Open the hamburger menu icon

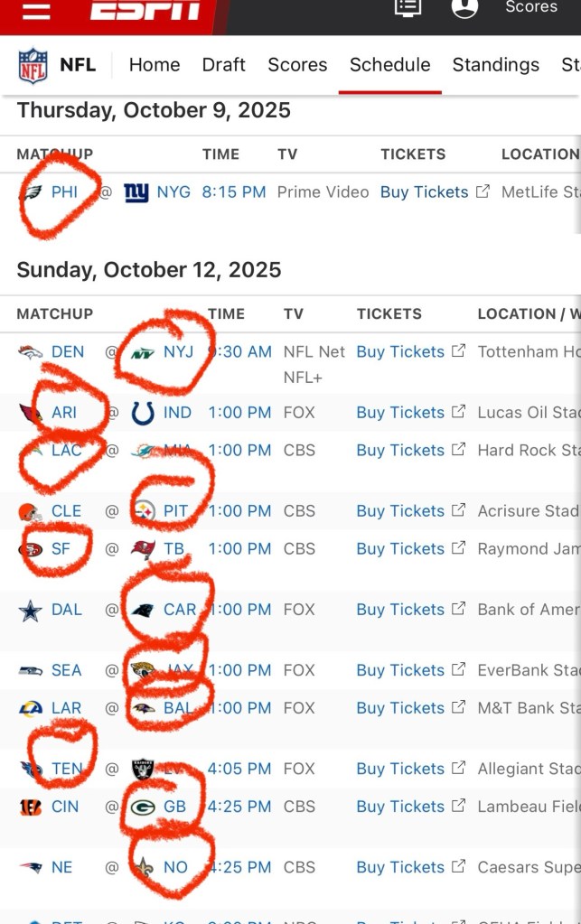36,10
